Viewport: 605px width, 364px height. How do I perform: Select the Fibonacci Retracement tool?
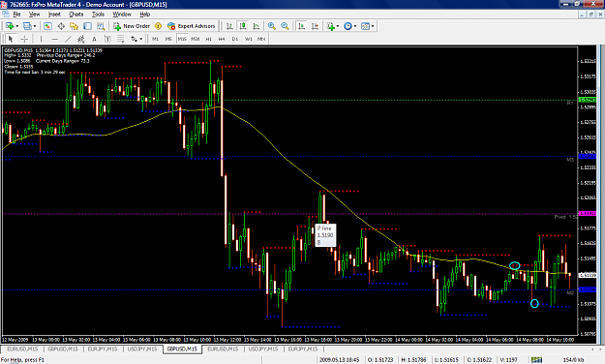coord(121,39)
